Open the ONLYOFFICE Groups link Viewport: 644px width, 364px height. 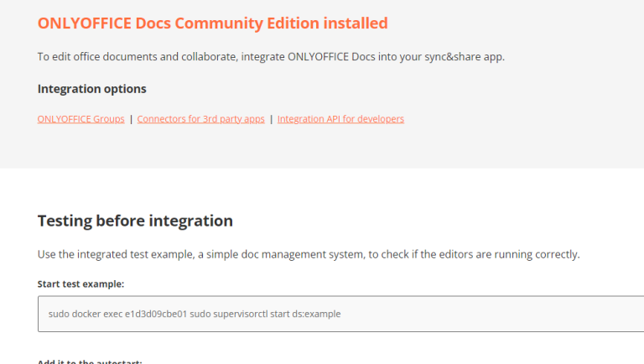80,119
